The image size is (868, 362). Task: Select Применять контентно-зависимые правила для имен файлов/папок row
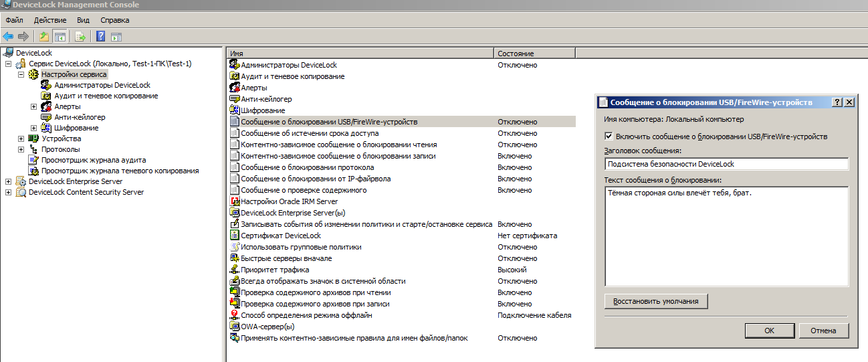(x=401, y=338)
